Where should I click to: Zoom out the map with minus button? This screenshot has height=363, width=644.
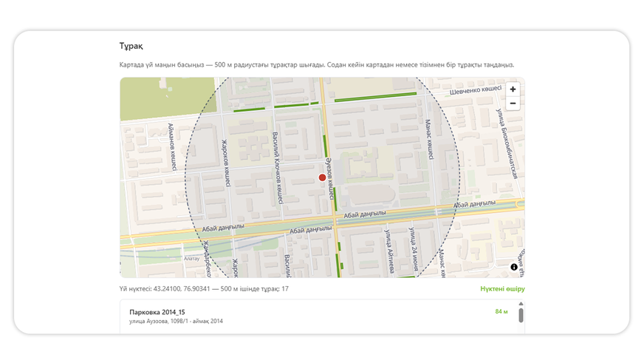[x=513, y=104]
